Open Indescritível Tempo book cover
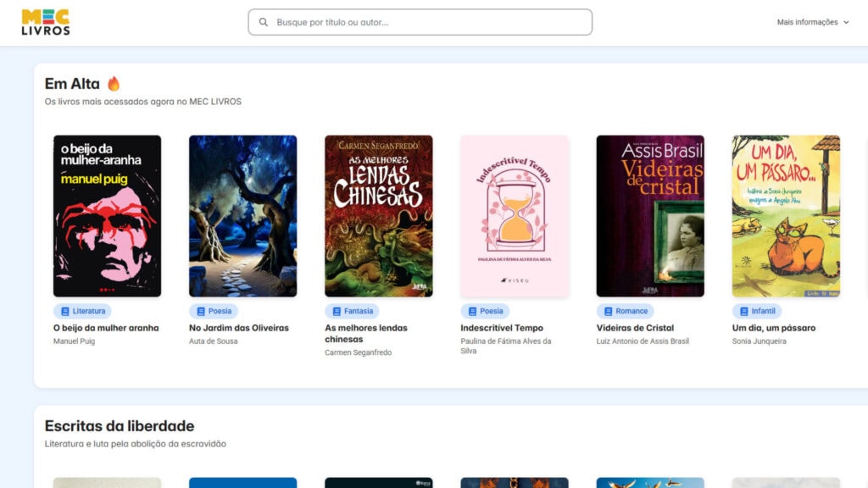 [x=515, y=216]
